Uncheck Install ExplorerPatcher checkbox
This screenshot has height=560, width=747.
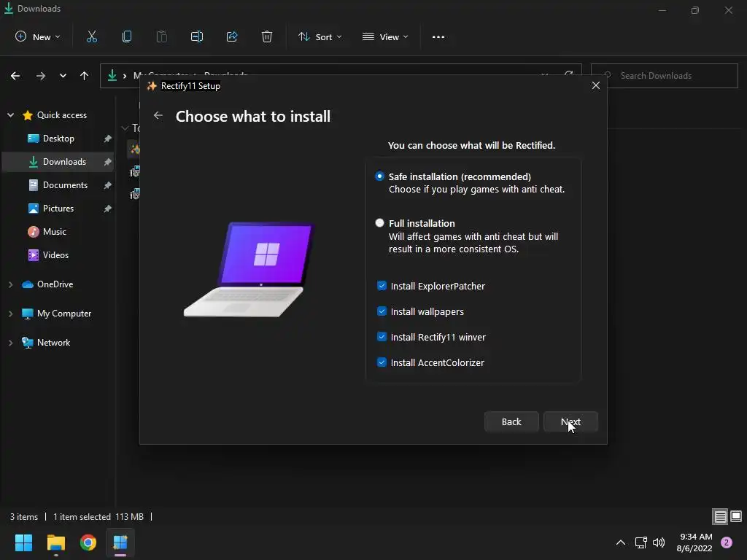(382, 286)
